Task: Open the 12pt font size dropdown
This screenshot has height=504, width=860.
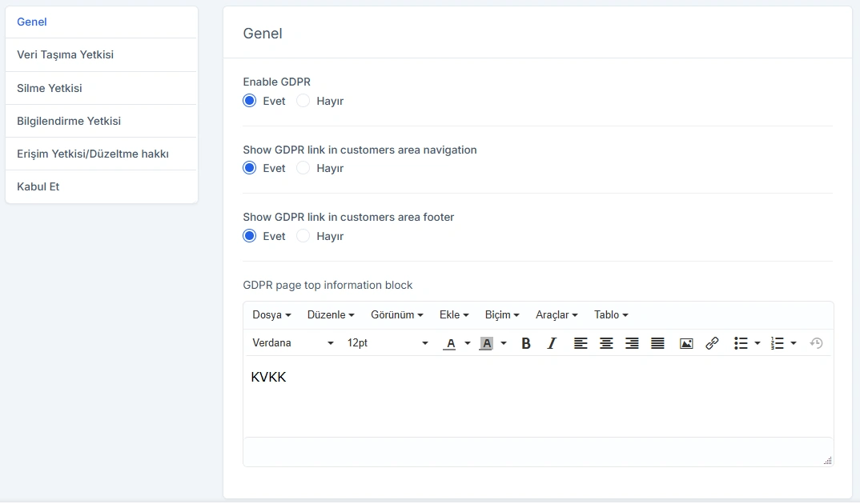Action: 388,343
